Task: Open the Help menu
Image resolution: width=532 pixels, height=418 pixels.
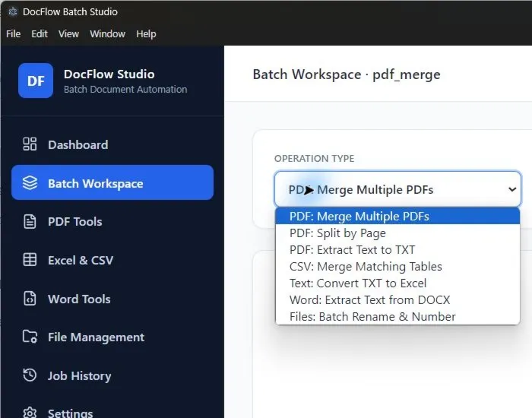Action: (146, 34)
